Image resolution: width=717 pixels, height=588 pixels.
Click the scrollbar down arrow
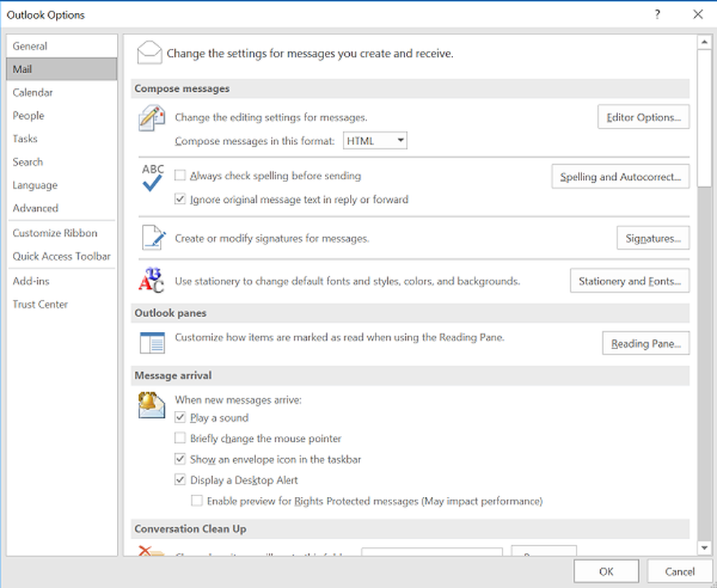[704, 547]
